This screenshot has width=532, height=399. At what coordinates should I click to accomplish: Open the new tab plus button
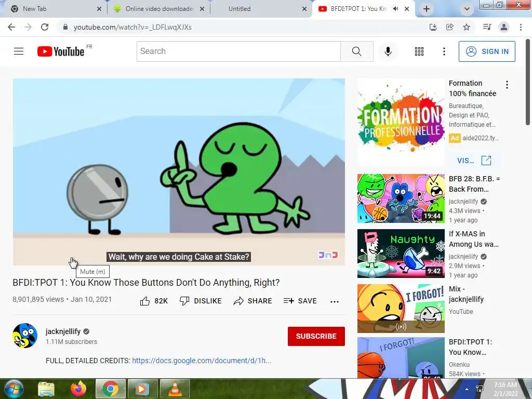[427, 9]
